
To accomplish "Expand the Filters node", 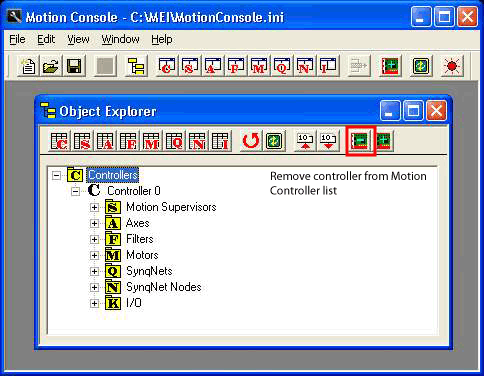I will [x=94, y=239].
